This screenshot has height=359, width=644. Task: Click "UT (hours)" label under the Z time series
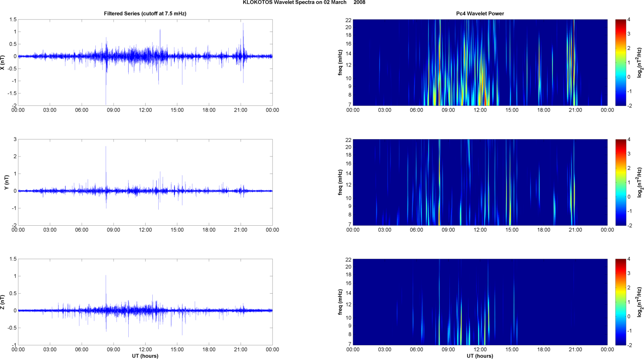(145, 356)
